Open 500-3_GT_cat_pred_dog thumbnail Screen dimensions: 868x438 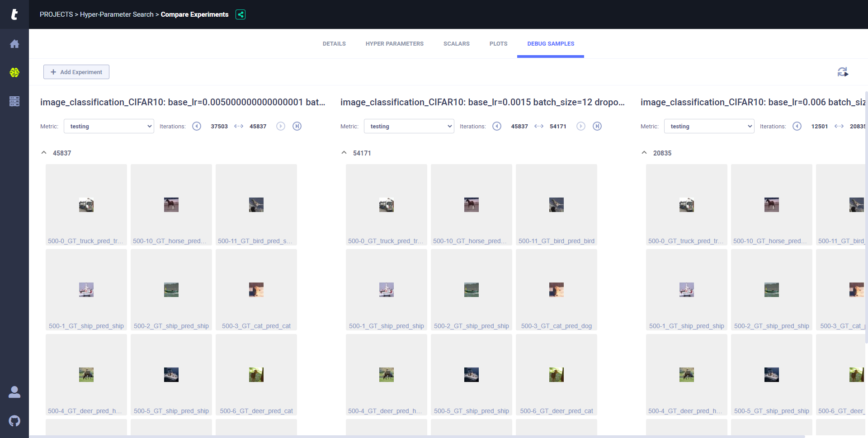556,290
